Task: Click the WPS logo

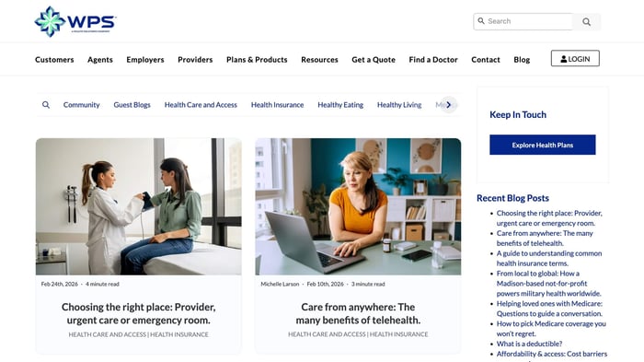Action: tap(75, 21)
